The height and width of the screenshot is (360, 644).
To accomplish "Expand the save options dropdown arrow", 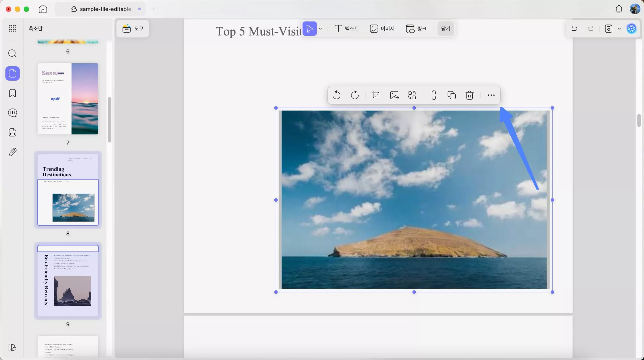I will (619, 29).
